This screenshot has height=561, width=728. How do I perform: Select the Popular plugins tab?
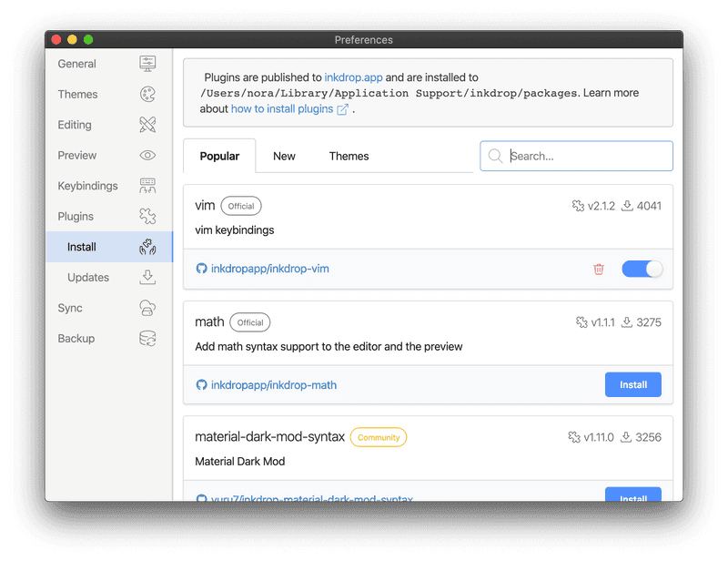click(x=219, y=156)
